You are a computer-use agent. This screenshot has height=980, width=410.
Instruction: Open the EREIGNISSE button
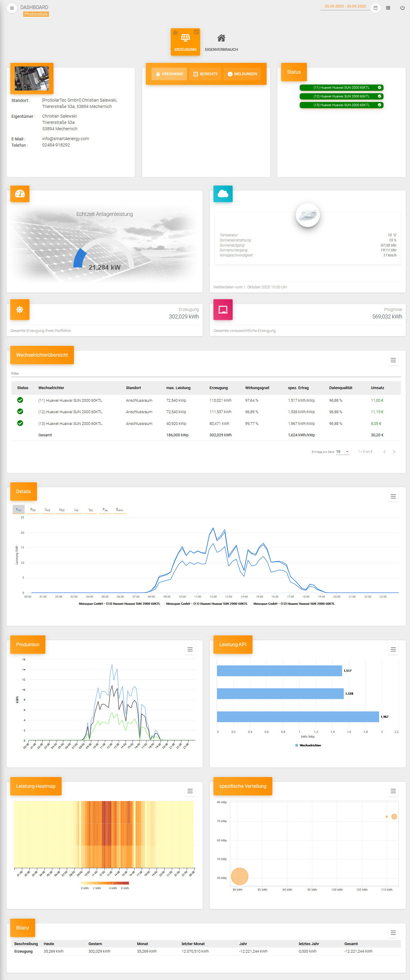[x=169, y=74]
